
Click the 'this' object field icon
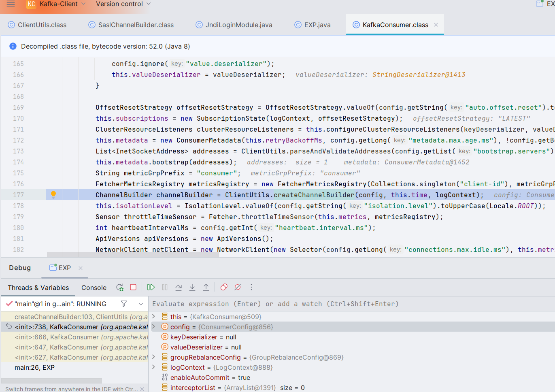pos(165,317)
